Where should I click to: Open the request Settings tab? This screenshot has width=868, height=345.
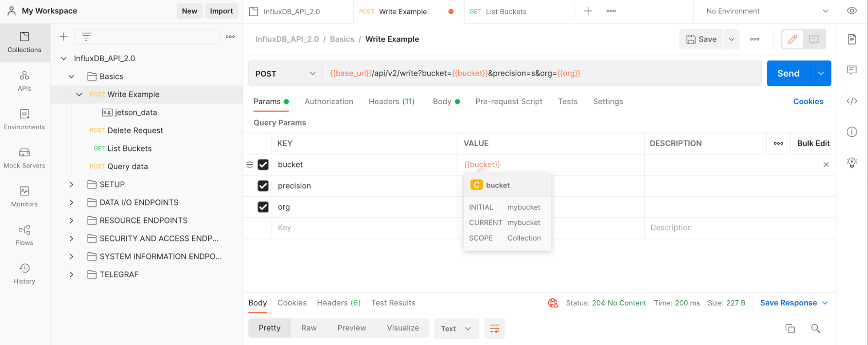(608, 102)
